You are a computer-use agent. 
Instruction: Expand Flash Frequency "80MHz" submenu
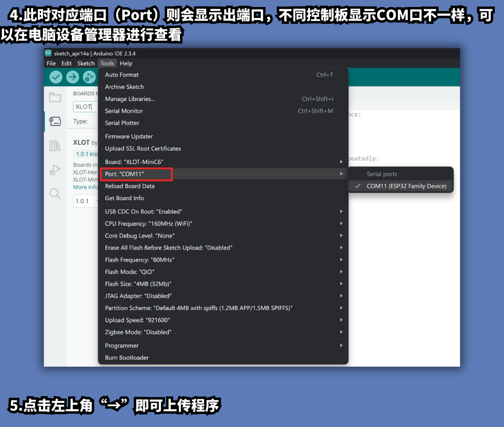click(223, 260)
